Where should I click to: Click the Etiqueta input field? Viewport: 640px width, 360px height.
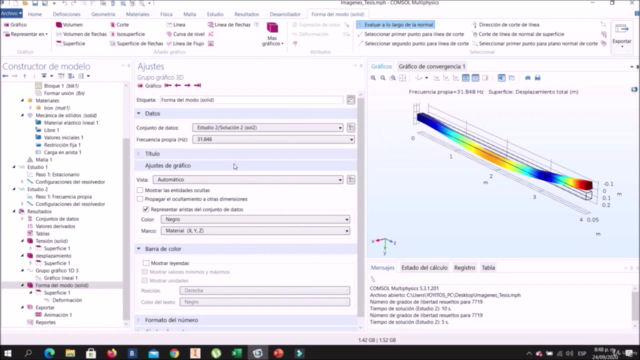coord(252,100)
